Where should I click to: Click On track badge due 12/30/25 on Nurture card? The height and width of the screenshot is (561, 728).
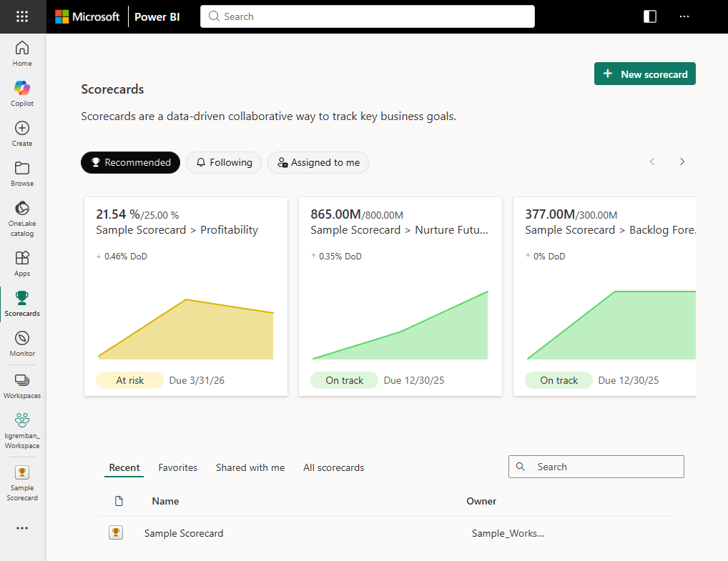coord(344,380)
